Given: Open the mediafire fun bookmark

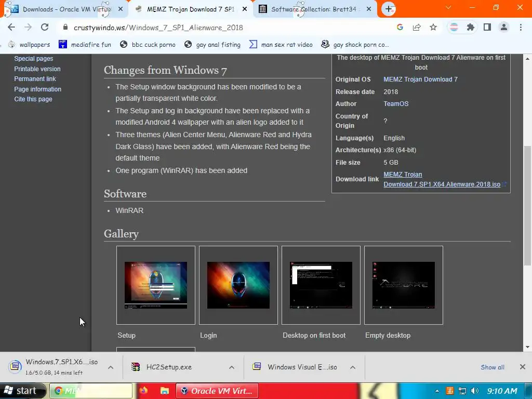Looking at the screenshot, I should coord(85,45).
